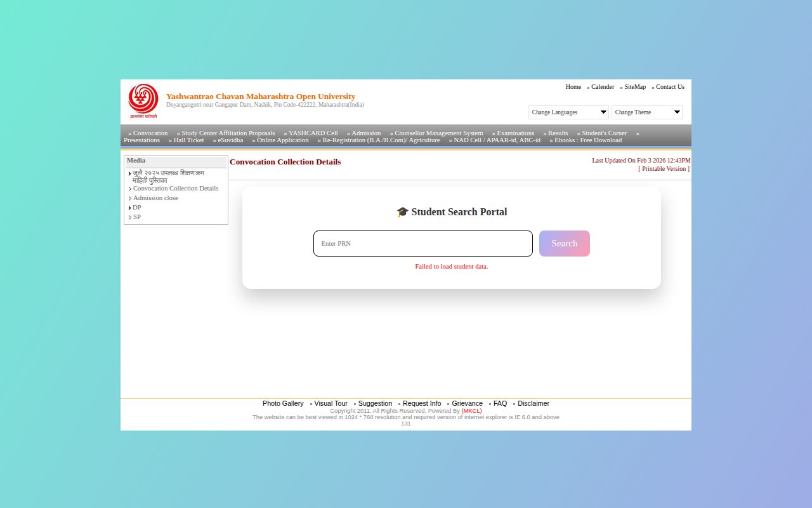Open the YASHCARD Cell menu
This screenshot has width=812, height=508.
click(313, 133)
